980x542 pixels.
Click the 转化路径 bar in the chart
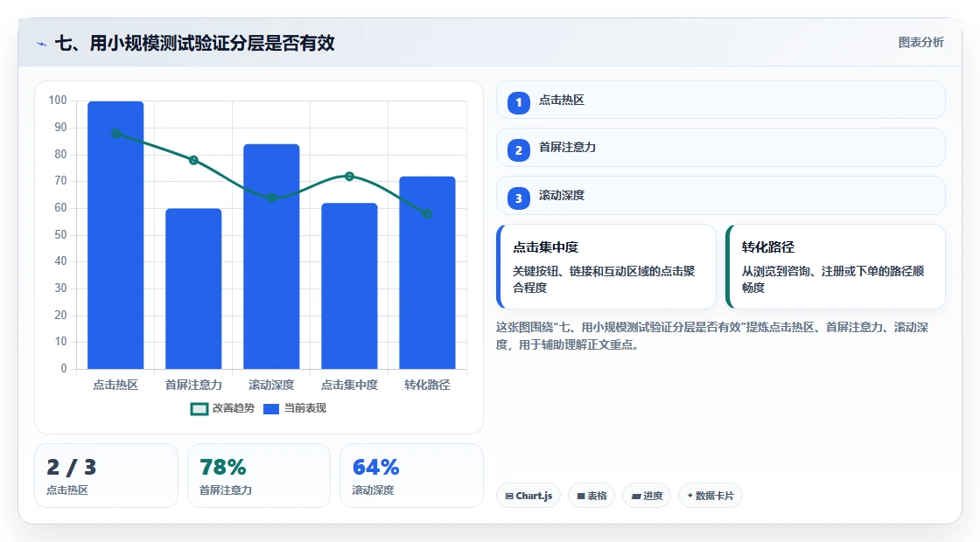[428, 273]
